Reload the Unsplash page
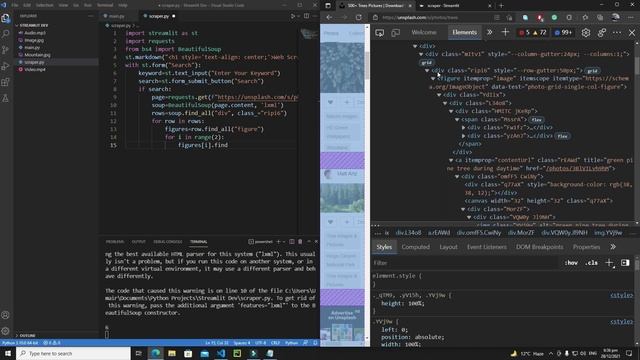Image resolution: width=640 pixels, height=360 pixels. 358,18
